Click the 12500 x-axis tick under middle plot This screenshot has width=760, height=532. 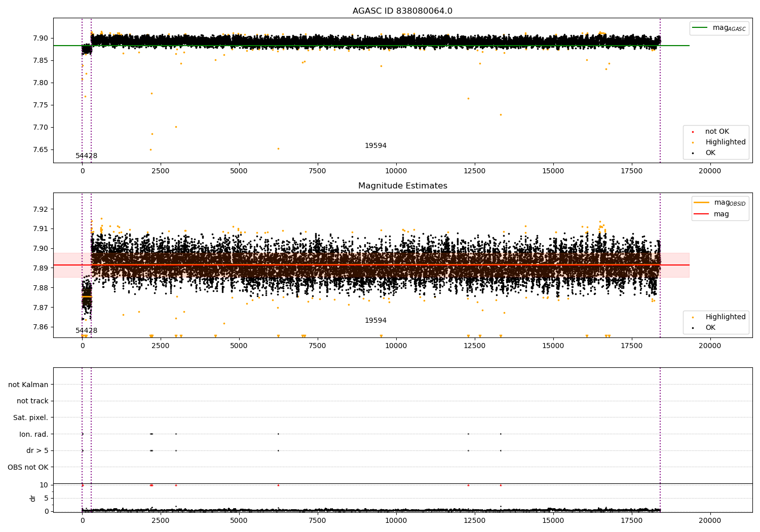pos(474,346)
